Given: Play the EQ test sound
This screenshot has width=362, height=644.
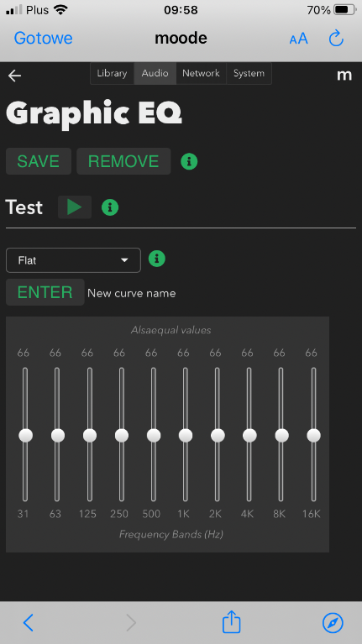Looking at the screenshot, I should pos(75,207).
